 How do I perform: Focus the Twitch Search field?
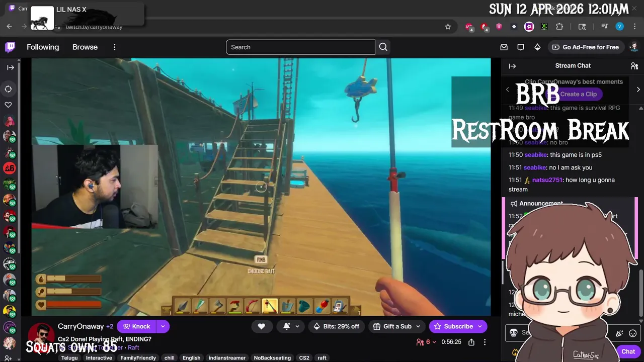point(300,47)
